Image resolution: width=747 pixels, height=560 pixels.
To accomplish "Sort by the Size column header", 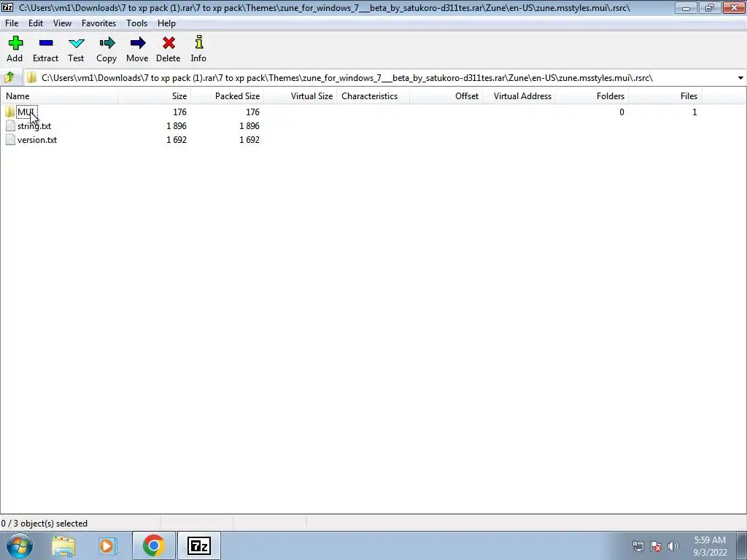I will (155, 96).
